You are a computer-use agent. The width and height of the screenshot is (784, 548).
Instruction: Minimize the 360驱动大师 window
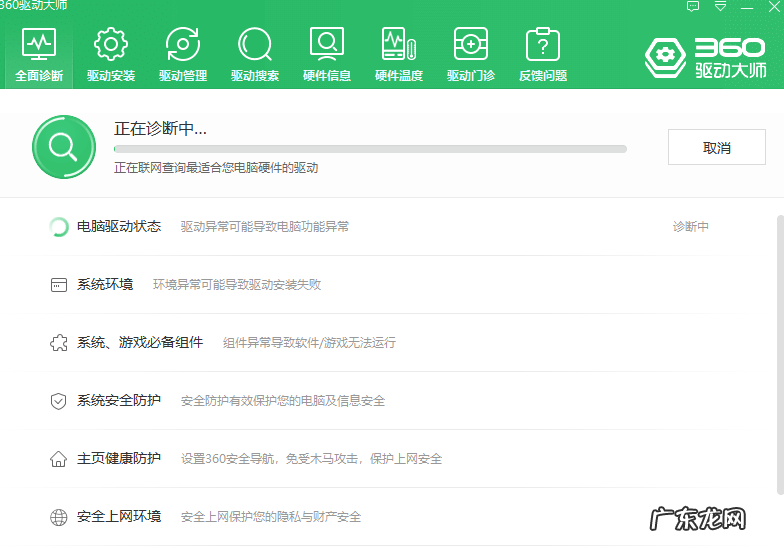pos(747,7)
